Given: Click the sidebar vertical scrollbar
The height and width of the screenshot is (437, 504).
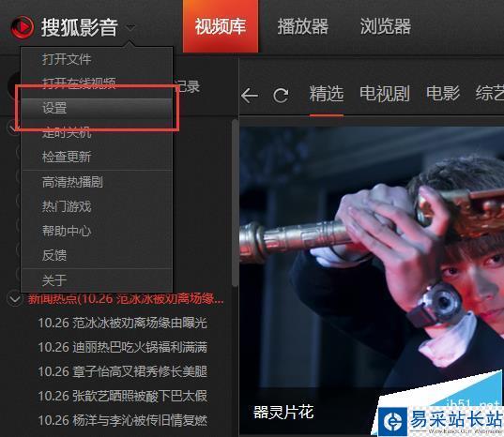Looking at the screenshot, I should (x=235, y=203).
